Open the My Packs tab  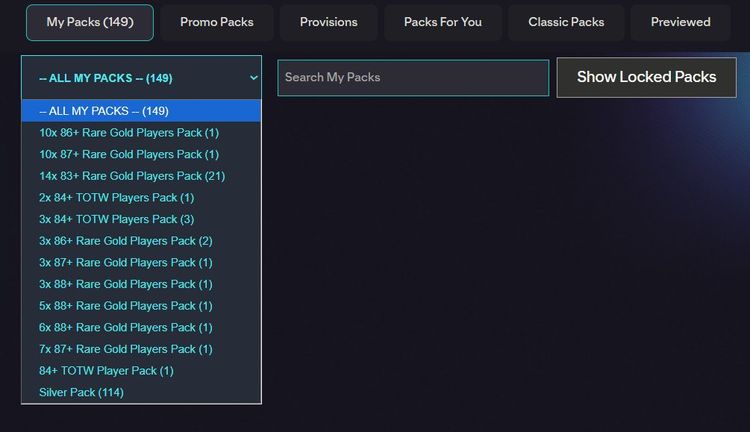pos(90,22)
